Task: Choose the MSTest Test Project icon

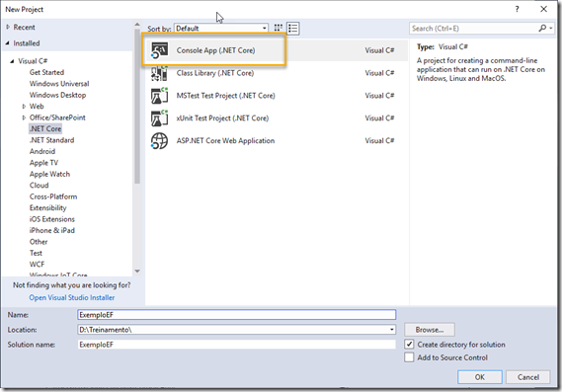Action: tap(159, 96)
